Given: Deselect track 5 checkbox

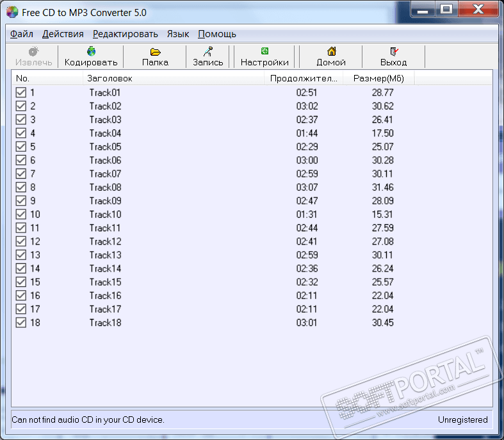Looking at the screenshot, I should pos(21,146).
